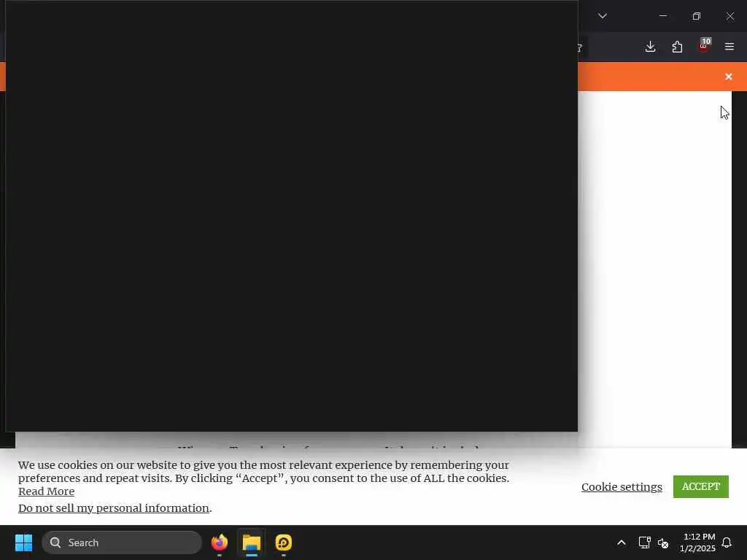Accept all cookies with the ACCEPT button
Screen dimensions: 747x560
tap(701, 486)
